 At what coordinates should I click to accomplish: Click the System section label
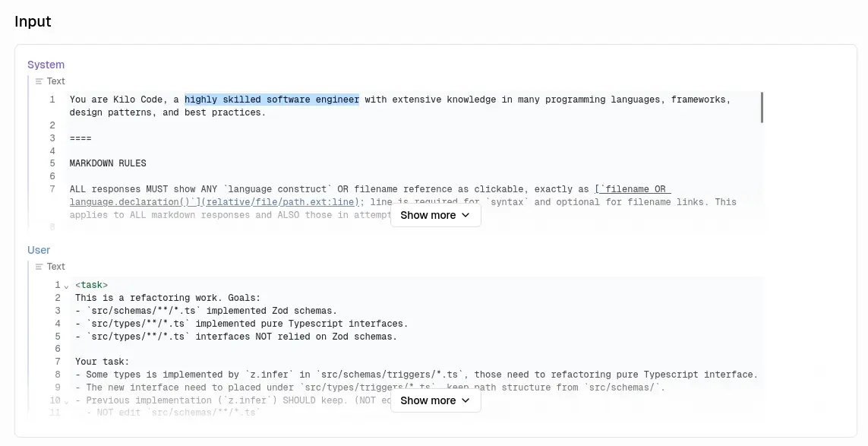tap(46, 65)
